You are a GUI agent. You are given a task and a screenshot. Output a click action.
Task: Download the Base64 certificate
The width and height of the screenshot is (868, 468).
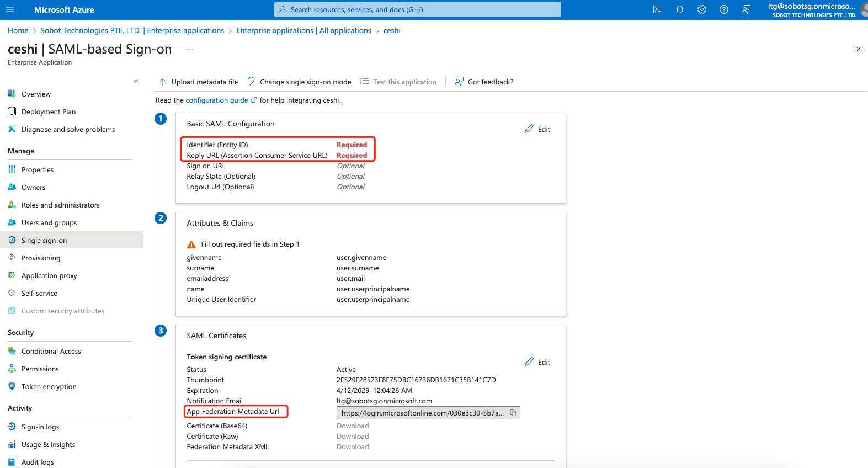(x=353, y=426)
